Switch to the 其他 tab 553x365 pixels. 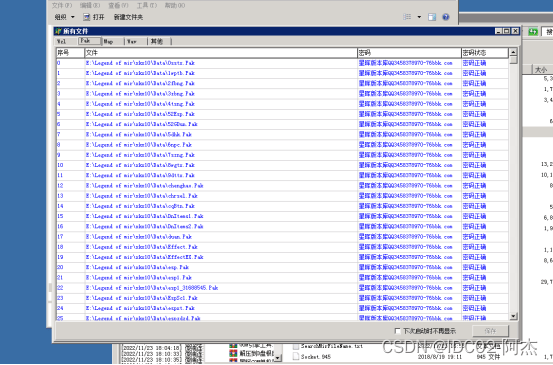tap(159, 41)
